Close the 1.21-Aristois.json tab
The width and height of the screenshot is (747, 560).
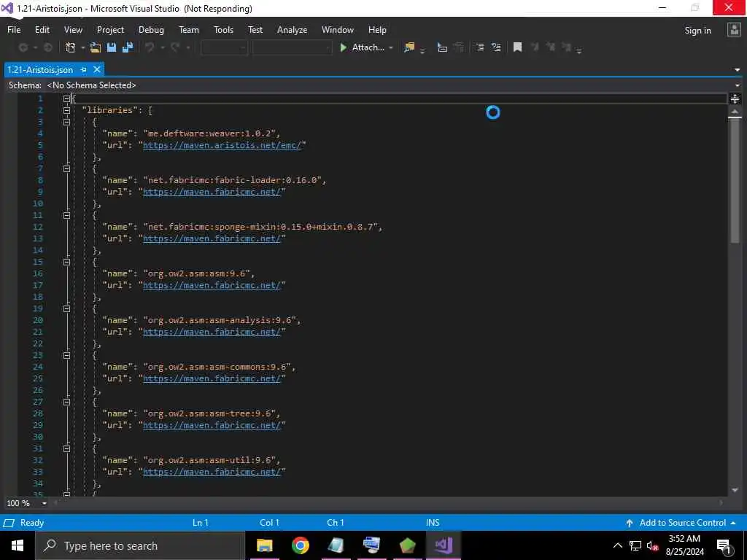point(97,69)
